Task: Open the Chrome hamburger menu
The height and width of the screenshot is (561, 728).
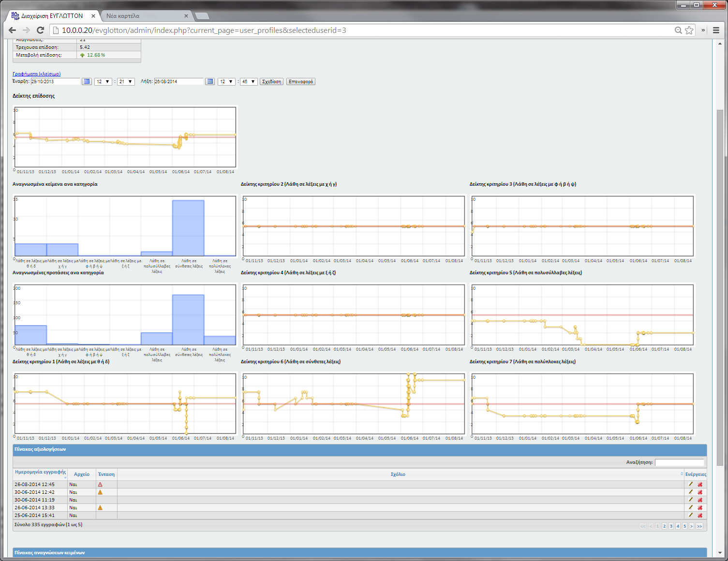Action: coord(716,30)
